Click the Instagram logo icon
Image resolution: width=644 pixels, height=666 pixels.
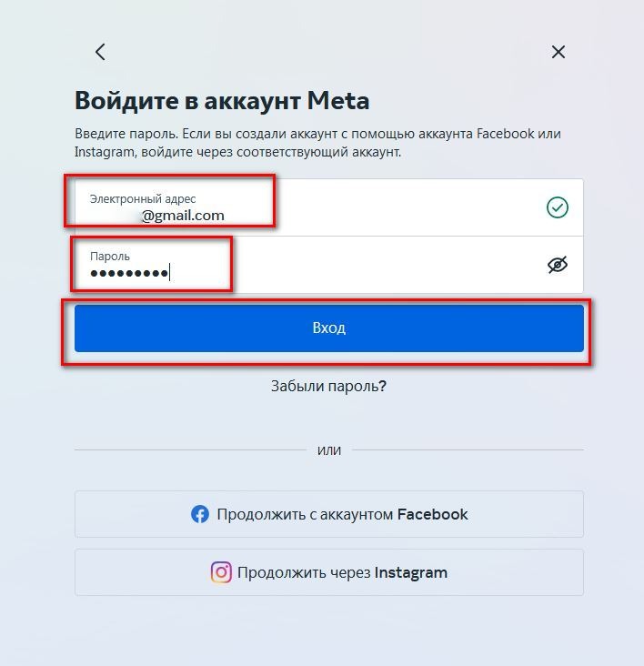pyautogui.click(x=221, y=572)
